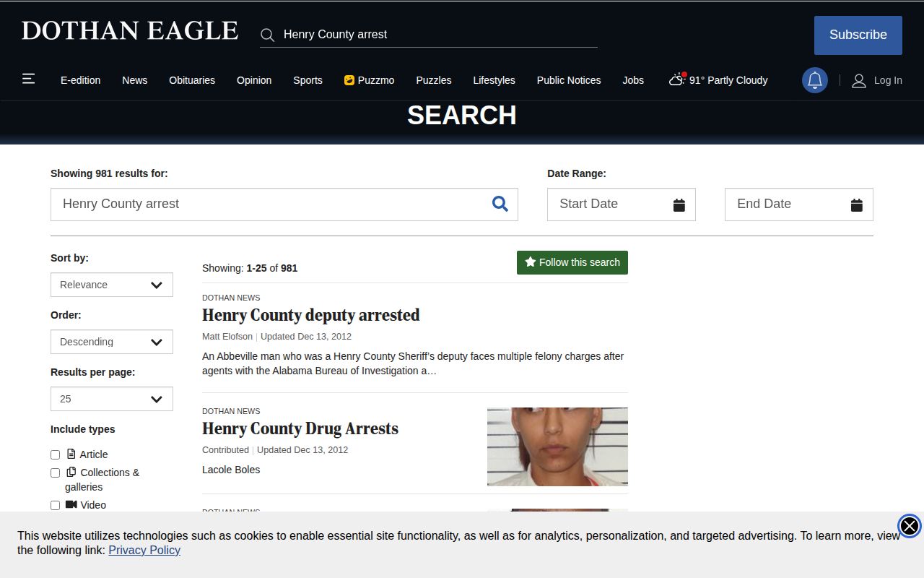Open the Henry County deputy arrested article
The image size is (924, 578).
pyautogui.click(x=311, y=315)
